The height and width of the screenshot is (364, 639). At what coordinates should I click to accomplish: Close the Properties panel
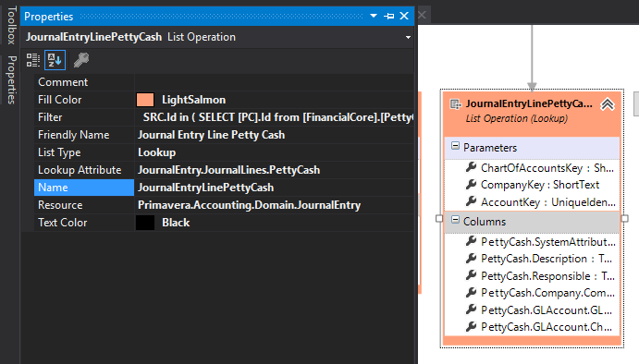coord(404,16)
